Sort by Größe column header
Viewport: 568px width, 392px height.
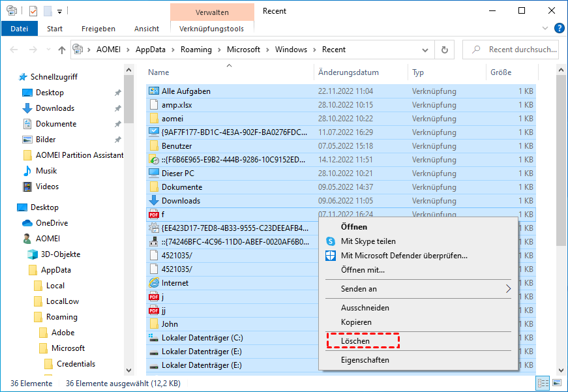(x=512, y=72)
